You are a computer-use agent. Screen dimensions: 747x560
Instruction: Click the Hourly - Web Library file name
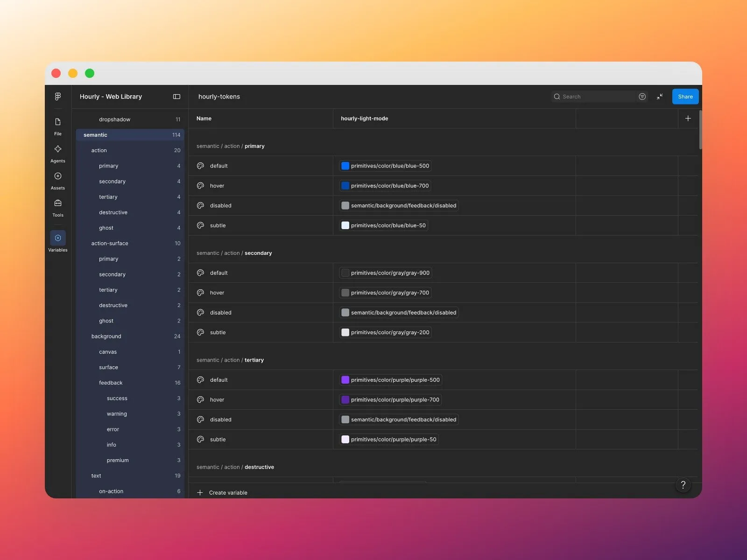[111, 97]
